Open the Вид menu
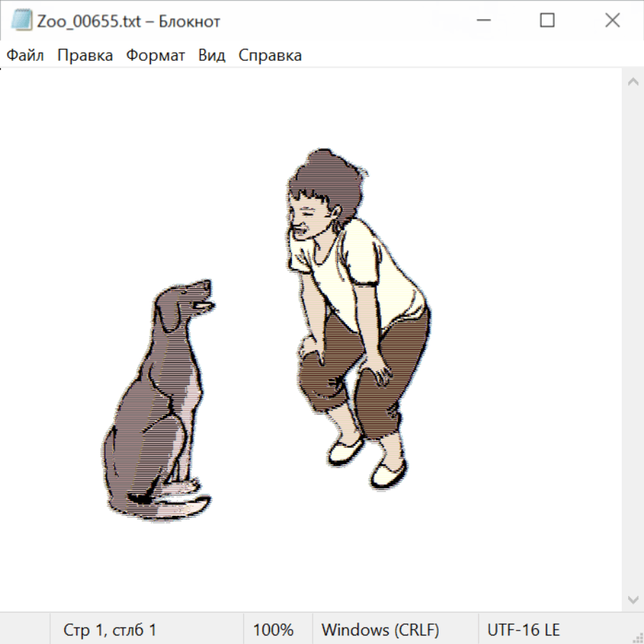 (212, 56)
